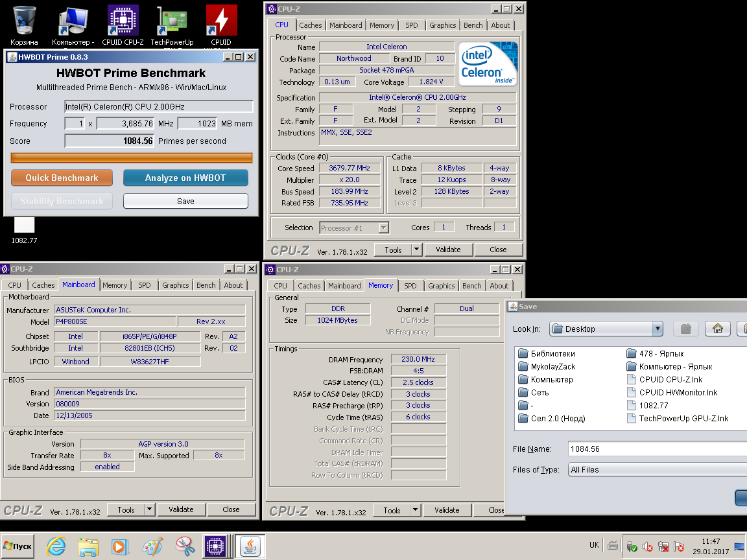
Task: Open the Snipping Tool taskbar icon
Action: click(185, 546)
